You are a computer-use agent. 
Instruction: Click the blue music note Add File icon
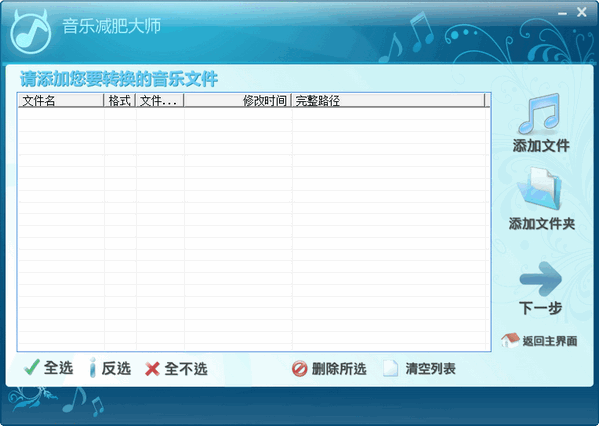tap(540, 113)
